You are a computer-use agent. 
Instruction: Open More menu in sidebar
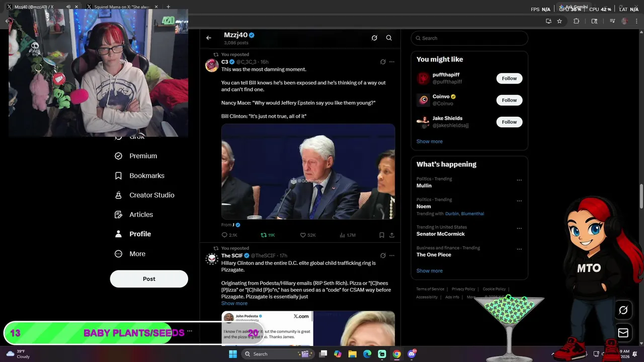tap(130, 254)
